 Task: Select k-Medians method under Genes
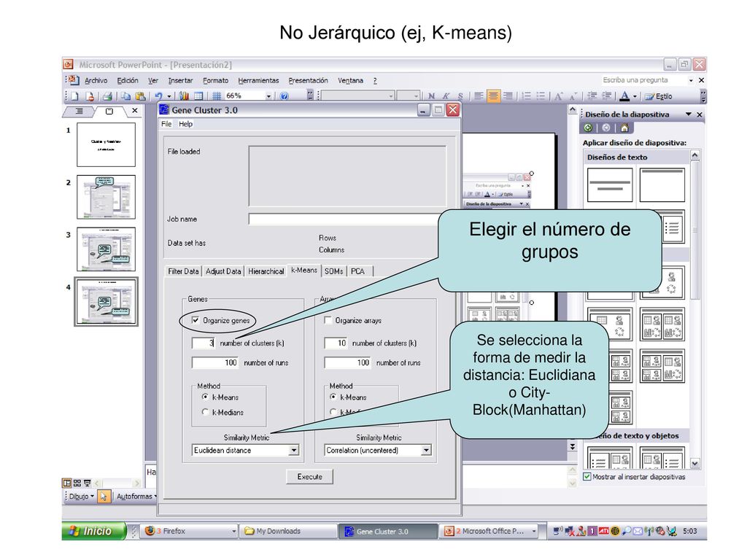[205, 412]
